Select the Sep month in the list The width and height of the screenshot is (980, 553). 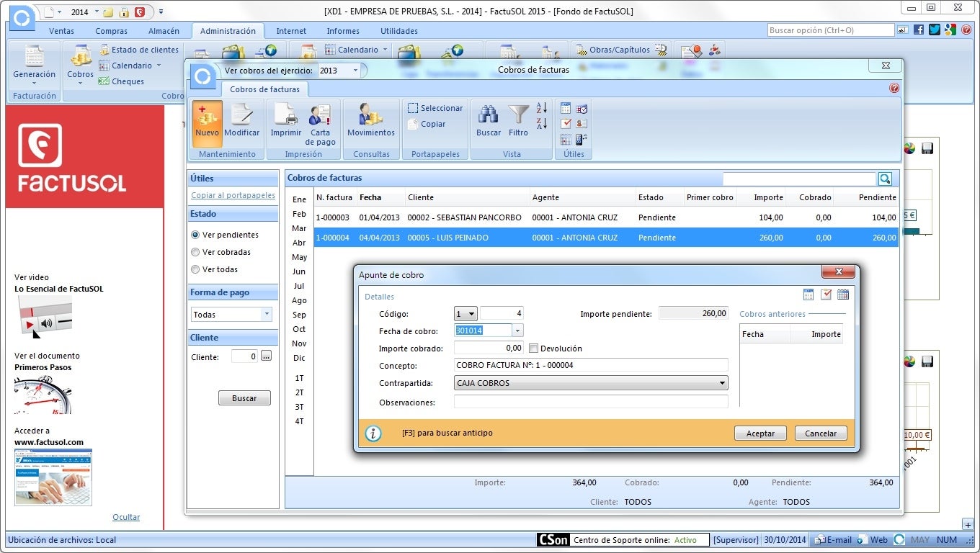299,315
